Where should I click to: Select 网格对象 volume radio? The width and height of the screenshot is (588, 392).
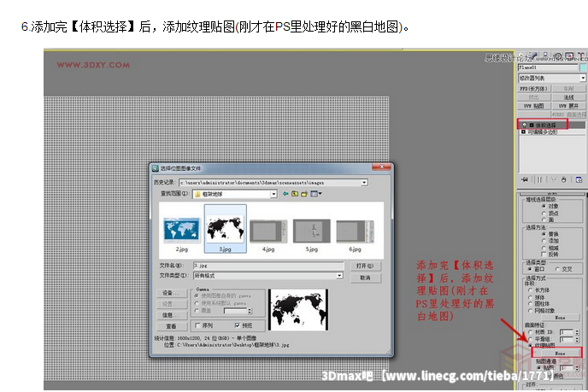[530, 310]
